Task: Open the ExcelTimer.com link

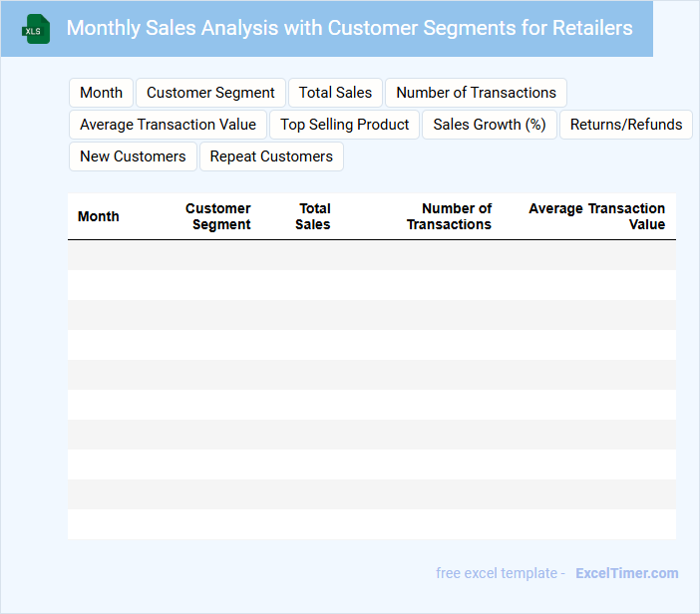Action: coord(626,573)
